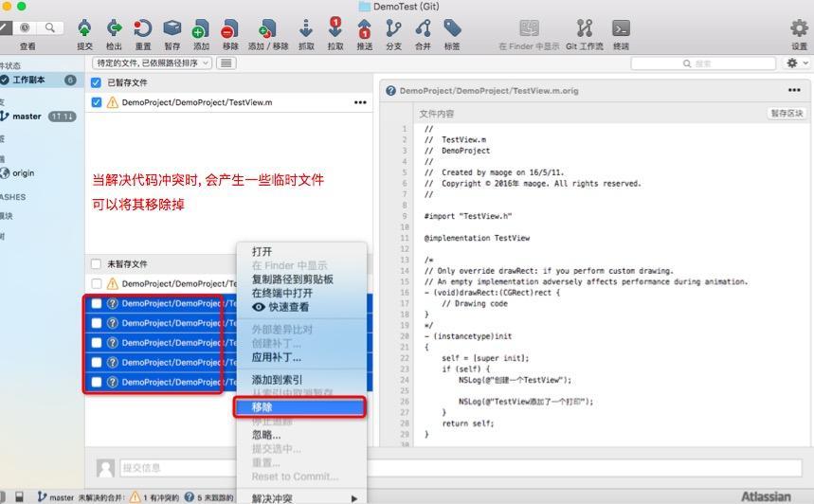
Task: Open the list view mode button
Action: click(226, 63)
